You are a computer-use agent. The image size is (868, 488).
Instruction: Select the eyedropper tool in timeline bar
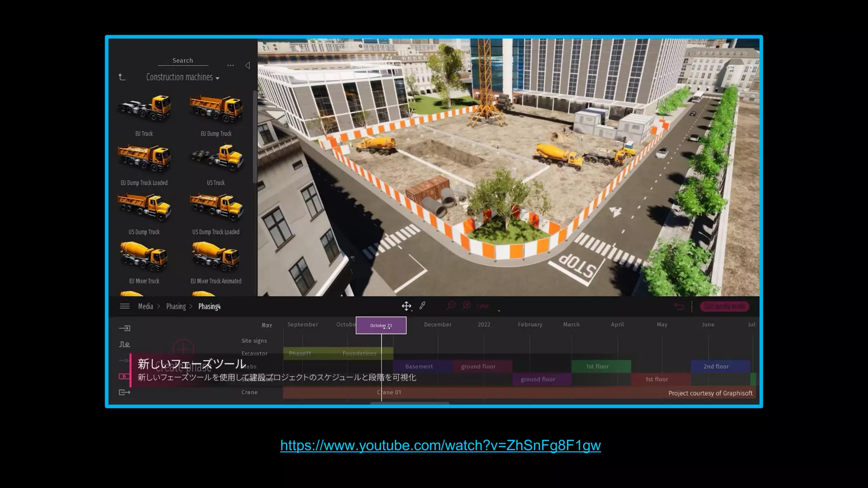(423, 305)
